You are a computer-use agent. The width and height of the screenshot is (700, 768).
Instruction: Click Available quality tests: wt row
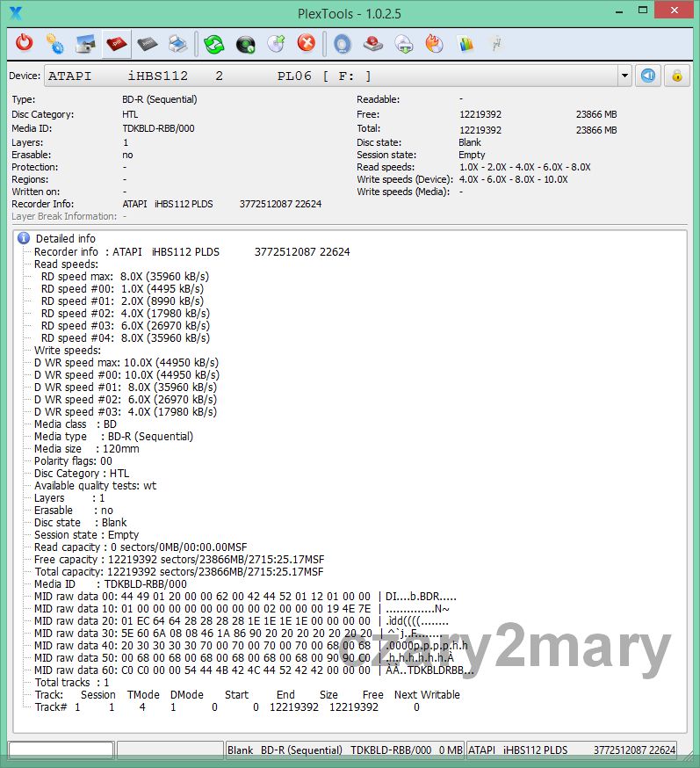point(96,485)
